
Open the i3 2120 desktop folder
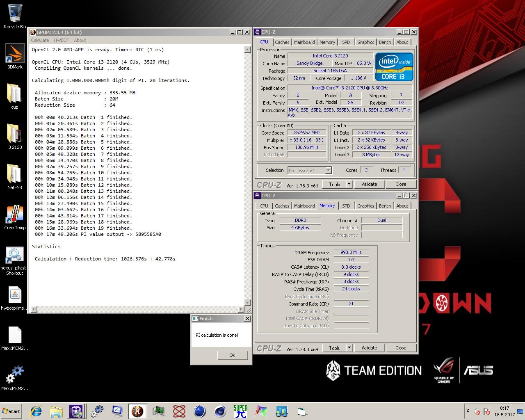[x=15, y=137]
